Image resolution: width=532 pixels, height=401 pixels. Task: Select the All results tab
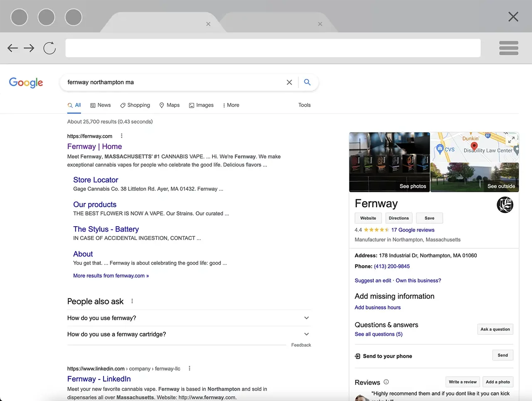(x=74, y=105)
